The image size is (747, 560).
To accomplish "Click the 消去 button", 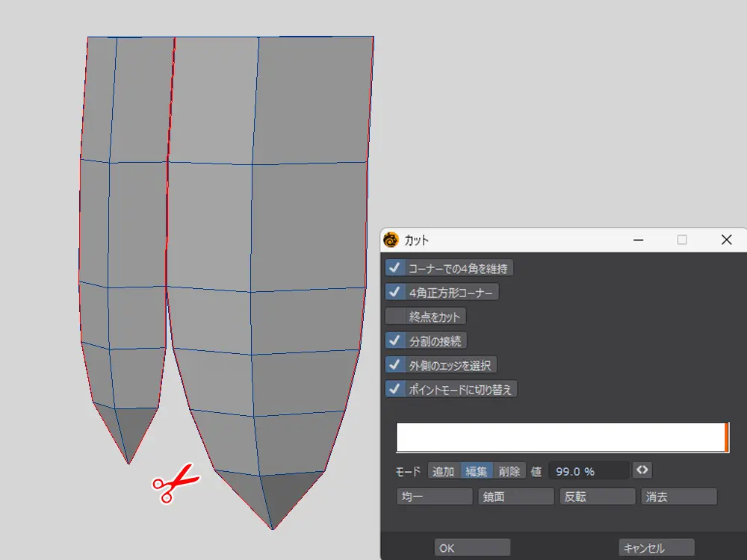I will pyautogui.click(x=678, y=497).
